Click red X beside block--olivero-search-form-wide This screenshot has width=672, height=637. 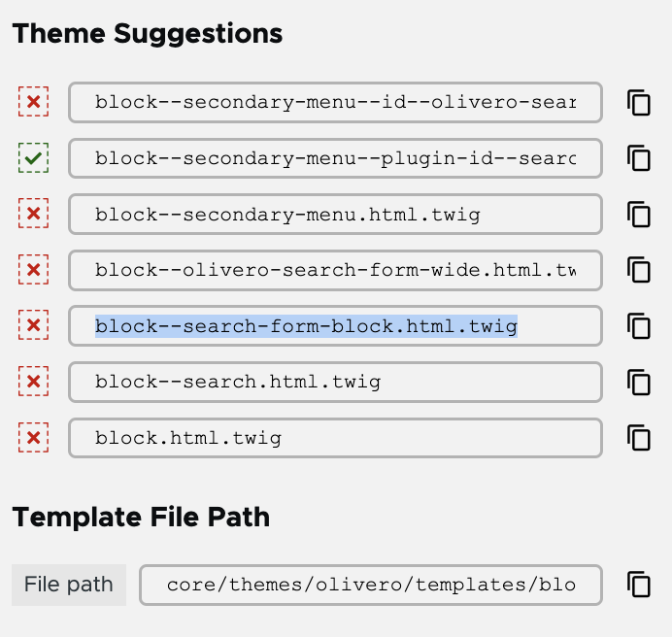[x=33, y=270]
